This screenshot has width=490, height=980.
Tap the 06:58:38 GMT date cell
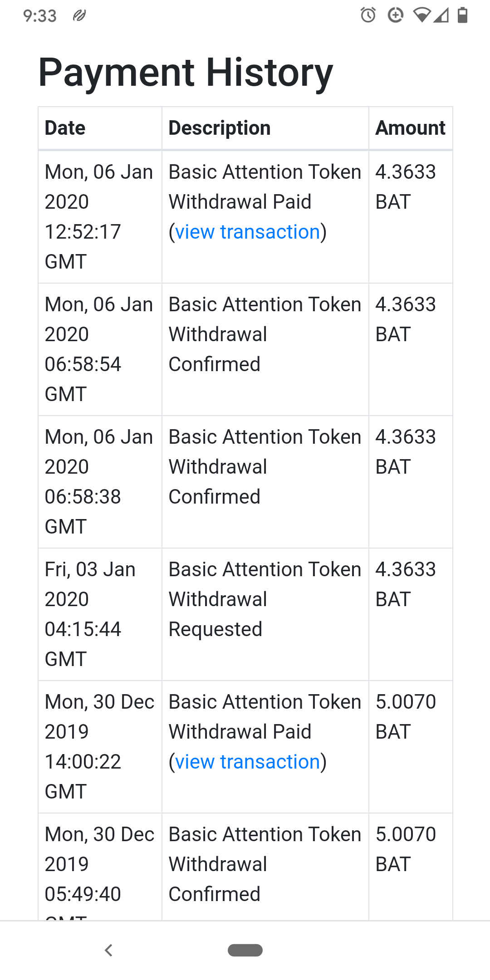tap(99, 482)
